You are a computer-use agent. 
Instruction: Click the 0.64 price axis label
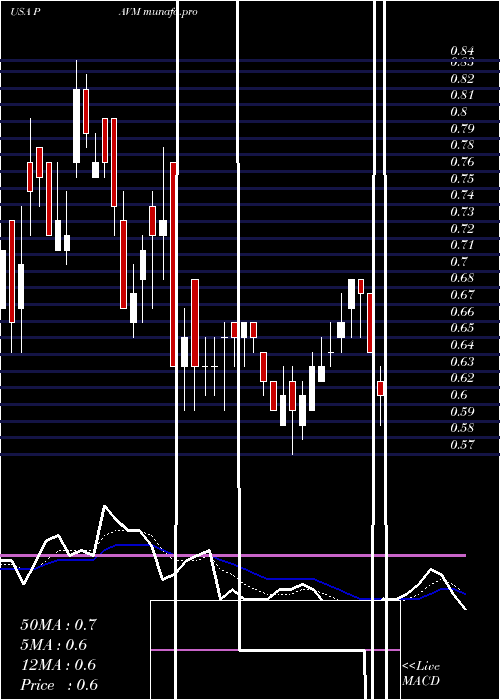462,345
